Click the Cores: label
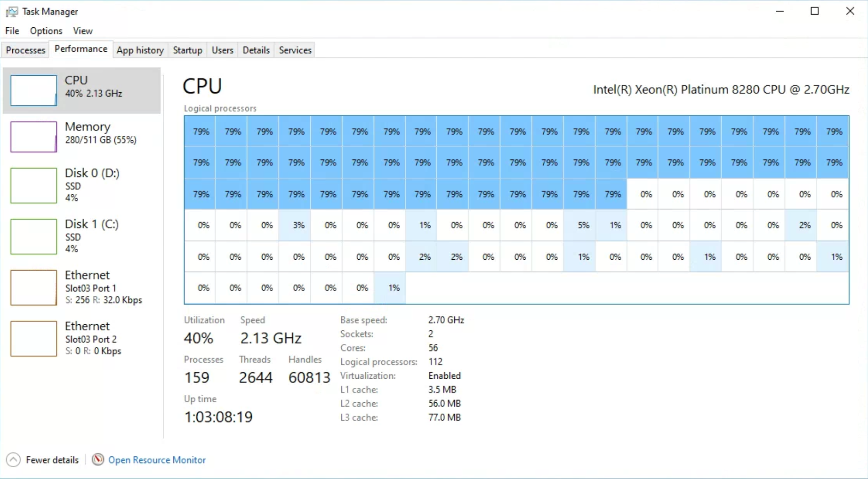 [353, 348]
